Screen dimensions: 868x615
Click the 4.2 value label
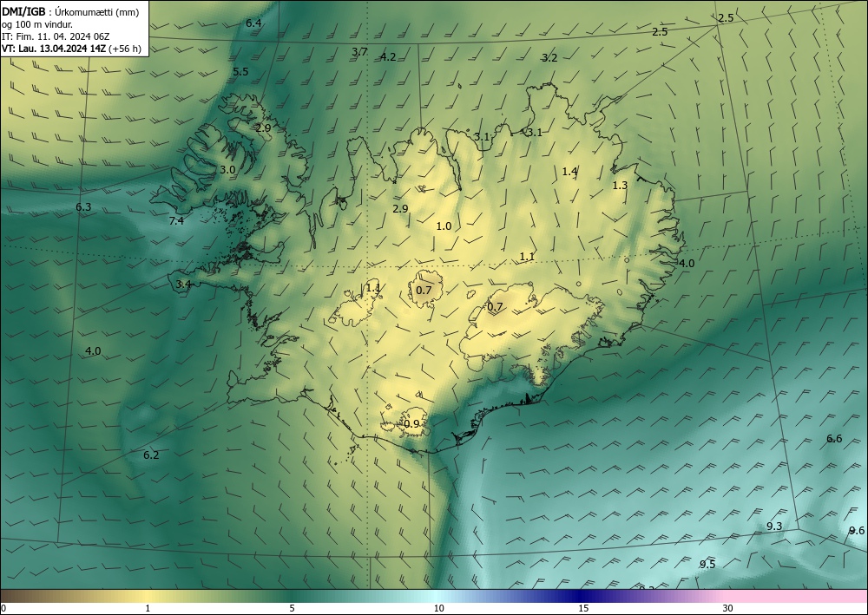coord(388,56)
